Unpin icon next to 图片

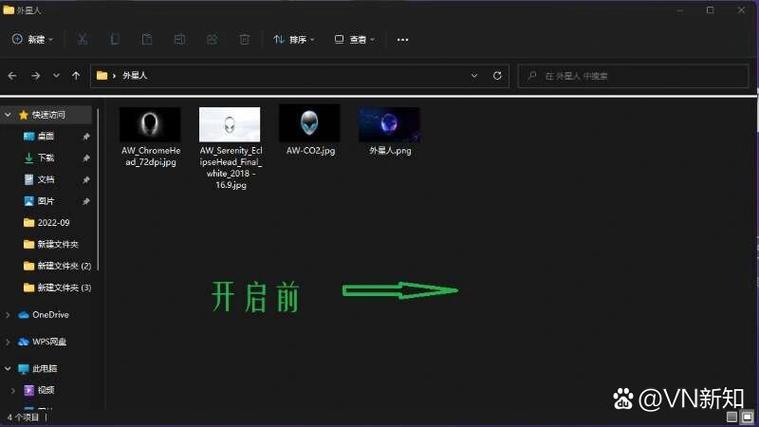coord(86,201)
